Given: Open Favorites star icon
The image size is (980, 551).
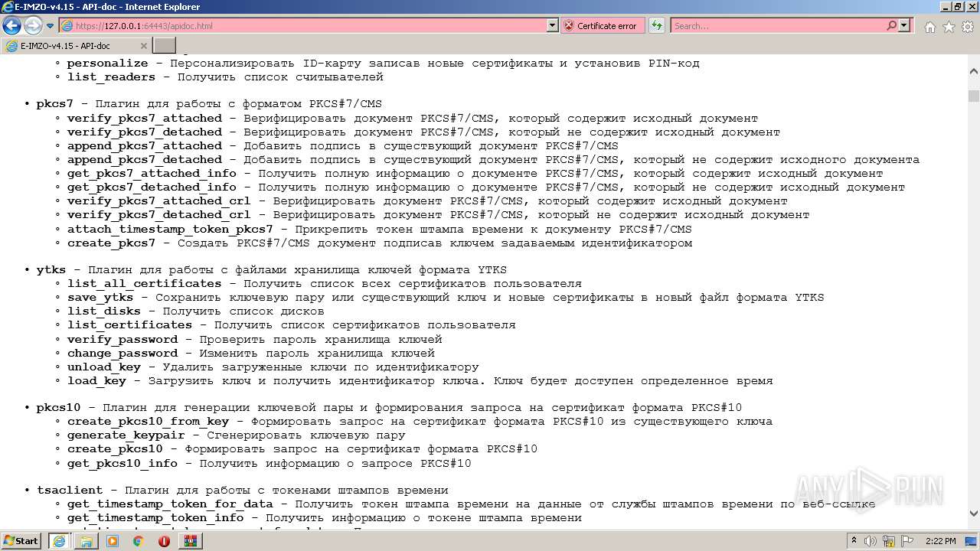Looking at the screenshot, I should coord(949,27).
